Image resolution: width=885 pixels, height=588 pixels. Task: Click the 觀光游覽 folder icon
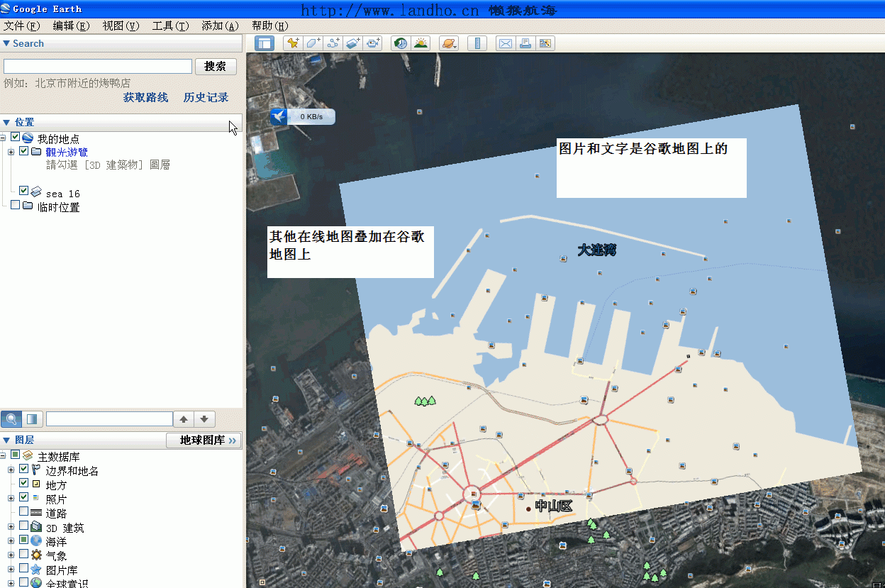coord(37,152)
